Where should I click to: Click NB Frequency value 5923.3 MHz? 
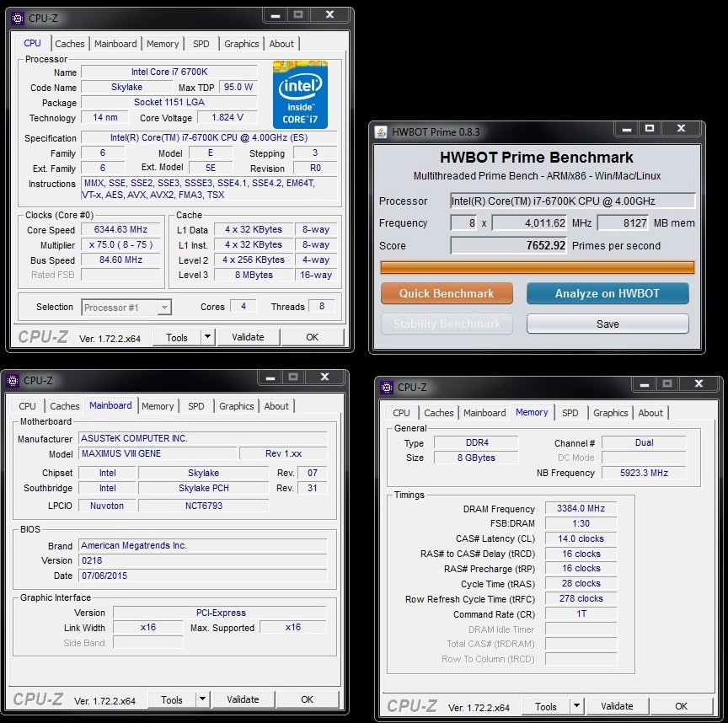pos(644,473)
